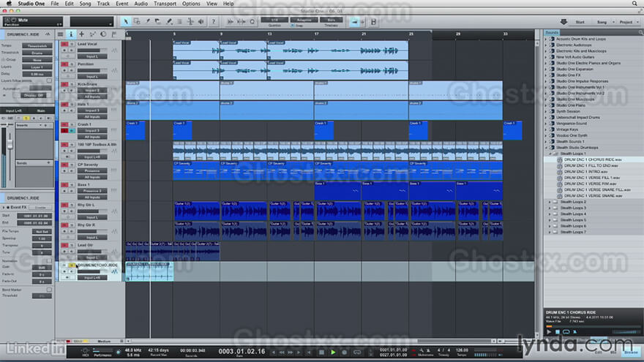Select the Eraser tool

(158, 22)
